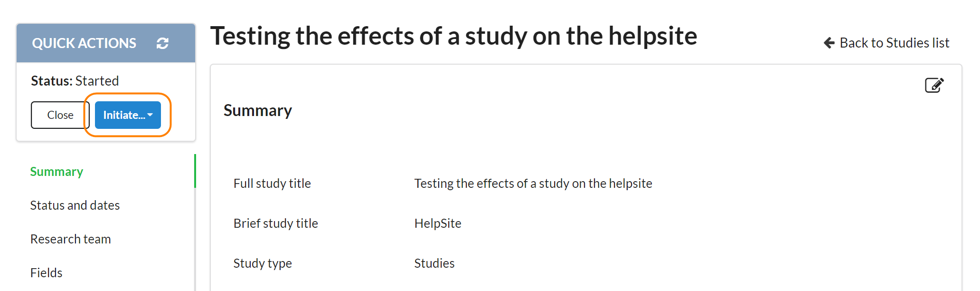Select the full study title value text

click(x=533, y=184)
